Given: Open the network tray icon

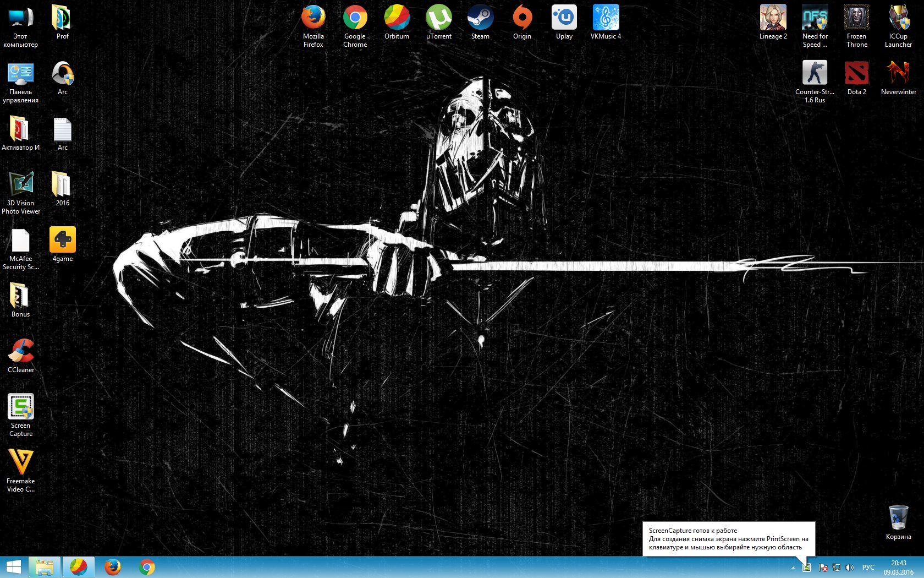Looking at the screenshot, I should click(837, 568).
